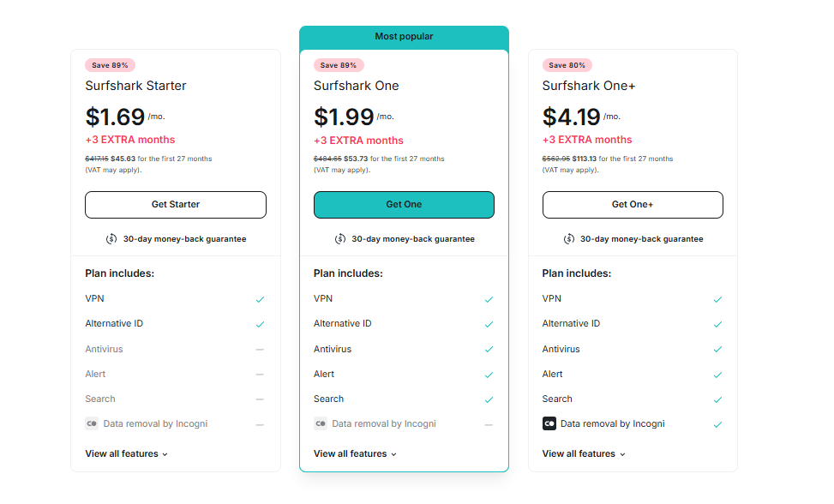Click Surfshark One+ money-back guarantee icon
This screenshot has height=504, width=834.
[569, 239]
